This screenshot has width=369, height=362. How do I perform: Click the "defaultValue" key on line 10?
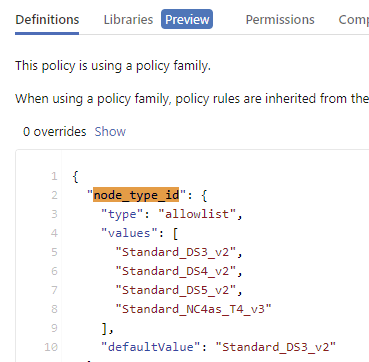click(151, 347)
